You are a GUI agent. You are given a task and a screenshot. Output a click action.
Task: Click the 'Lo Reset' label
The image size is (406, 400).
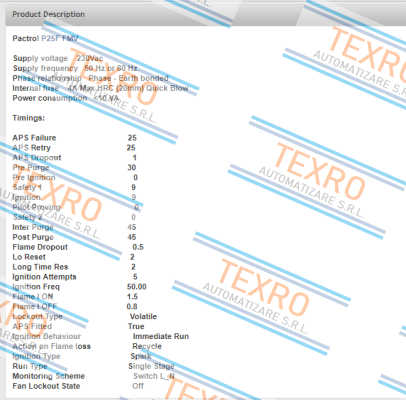tap(29, 257)
